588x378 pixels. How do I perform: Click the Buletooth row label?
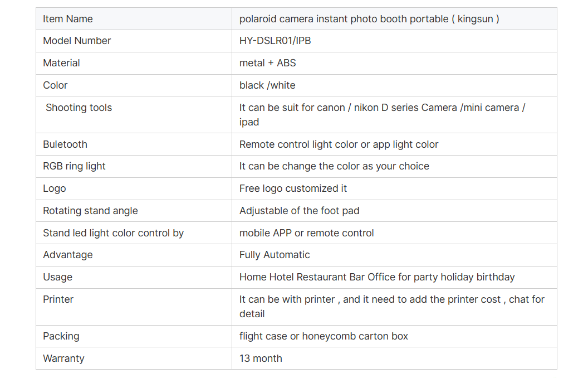click(x=65, y=144)
